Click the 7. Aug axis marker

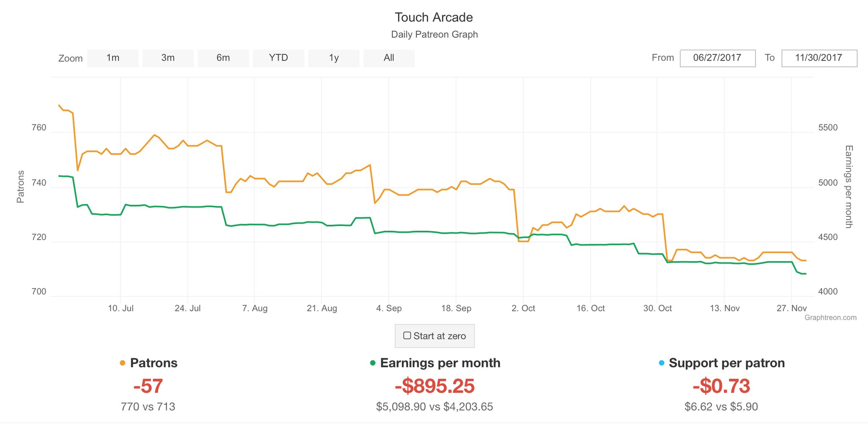[255, 308]
